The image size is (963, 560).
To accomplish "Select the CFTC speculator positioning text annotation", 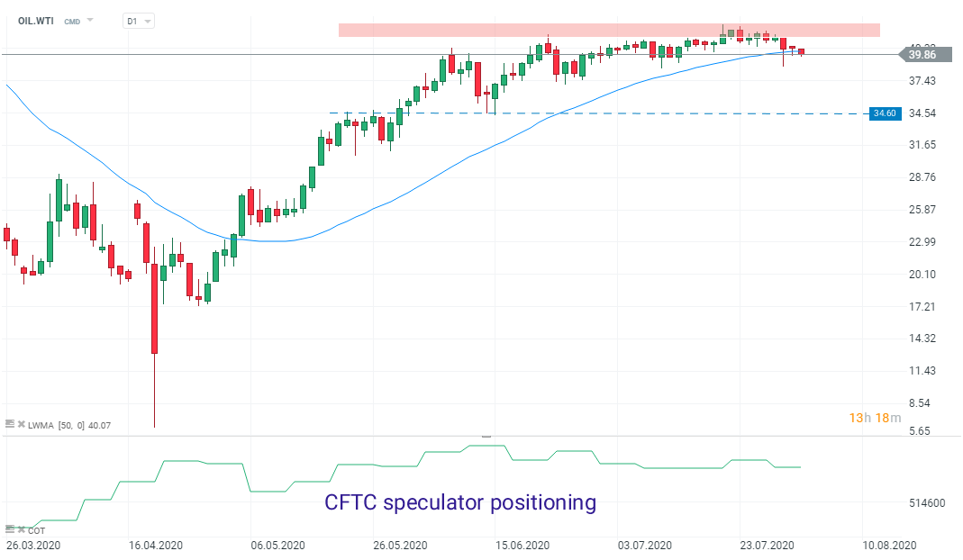I will coord(459,502).
